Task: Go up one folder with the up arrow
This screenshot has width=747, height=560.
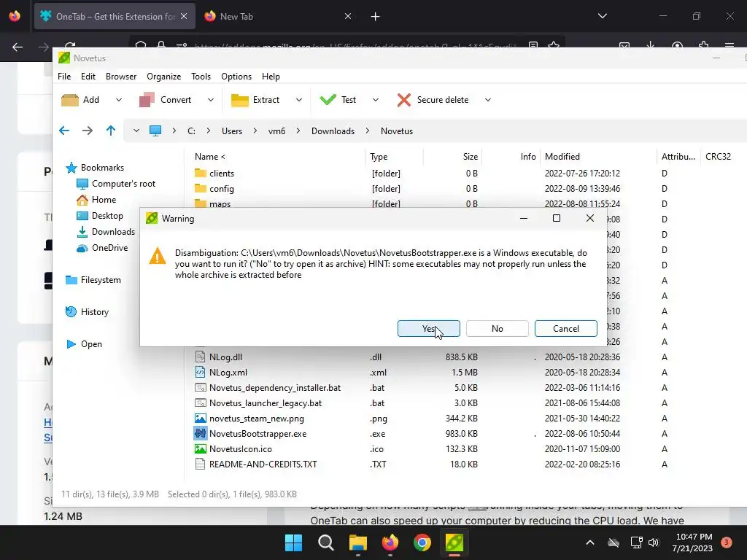Action: coord(111,131)
